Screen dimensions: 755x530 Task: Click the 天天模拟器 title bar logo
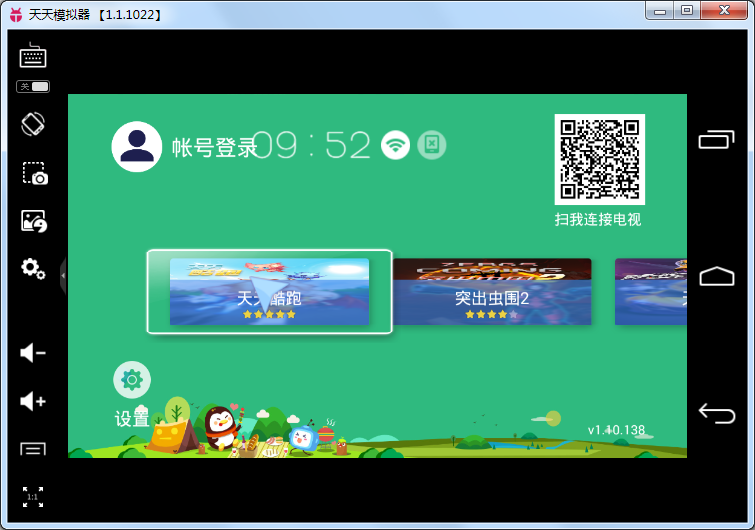[x=16, y=14]
